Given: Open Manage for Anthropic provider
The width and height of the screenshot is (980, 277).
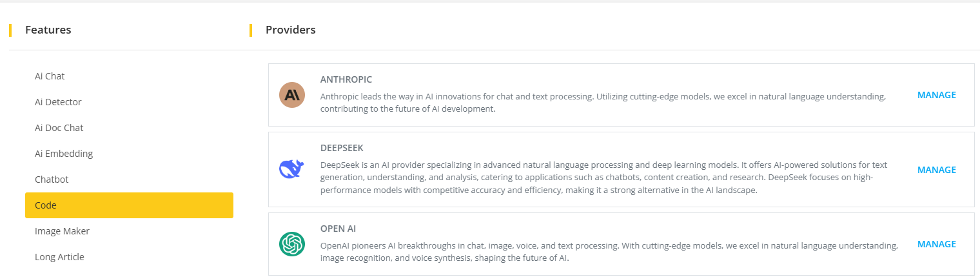Looking at the screenshot, I should 936,95.
